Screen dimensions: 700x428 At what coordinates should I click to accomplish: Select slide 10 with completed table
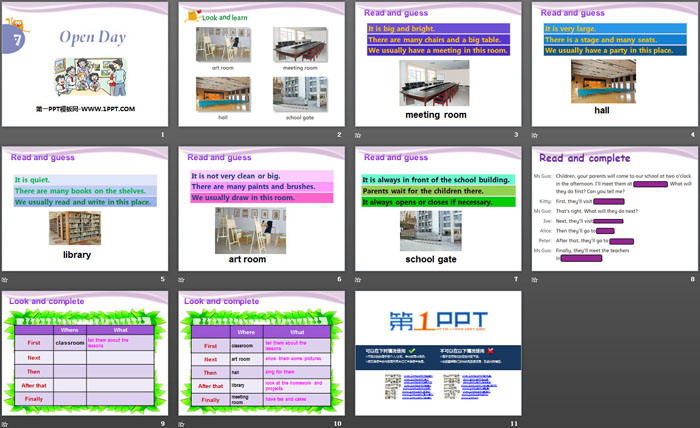click(x=262, y=353)
